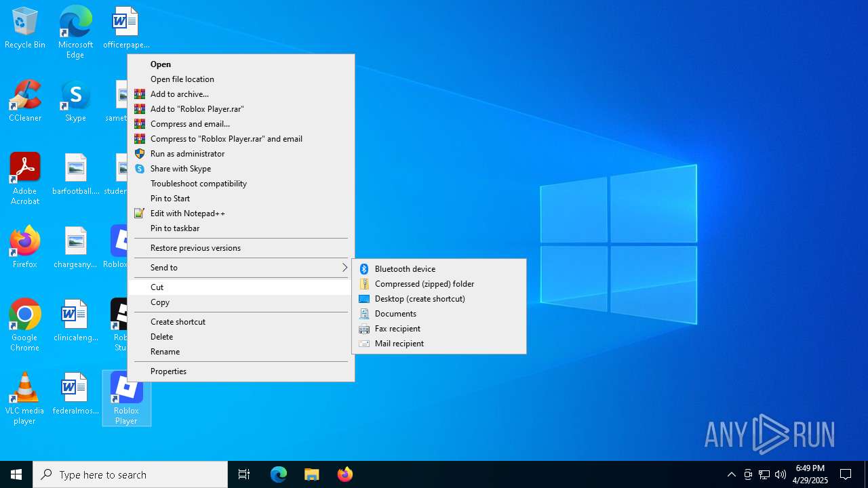This screenshot has height=488, width=868.
Task: Open the Recycle Bin desktop icon
Action: tap(25, 28)
